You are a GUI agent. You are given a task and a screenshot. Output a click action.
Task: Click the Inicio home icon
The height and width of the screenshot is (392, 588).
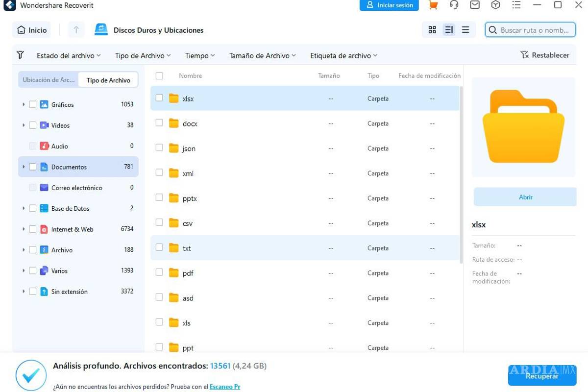click(20, 29)
